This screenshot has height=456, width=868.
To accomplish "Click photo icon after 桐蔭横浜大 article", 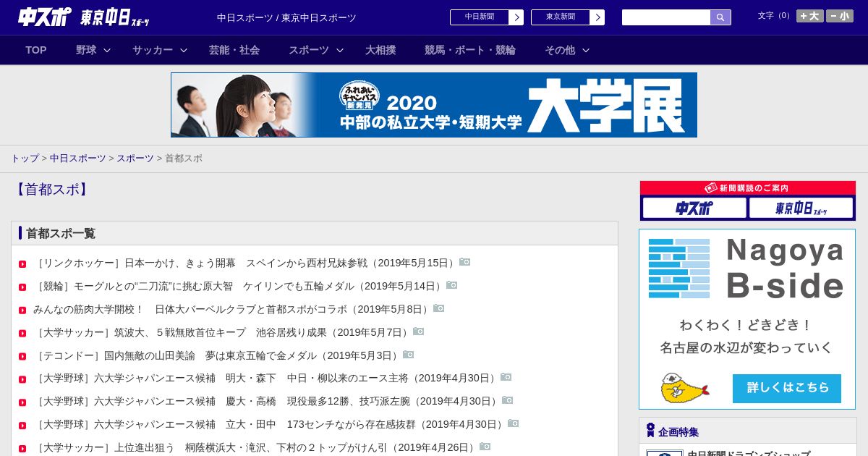I will (485, 447).
